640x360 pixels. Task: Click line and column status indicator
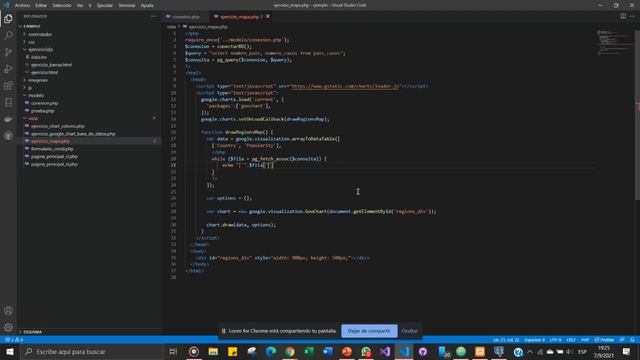click(x=506, y=340)
